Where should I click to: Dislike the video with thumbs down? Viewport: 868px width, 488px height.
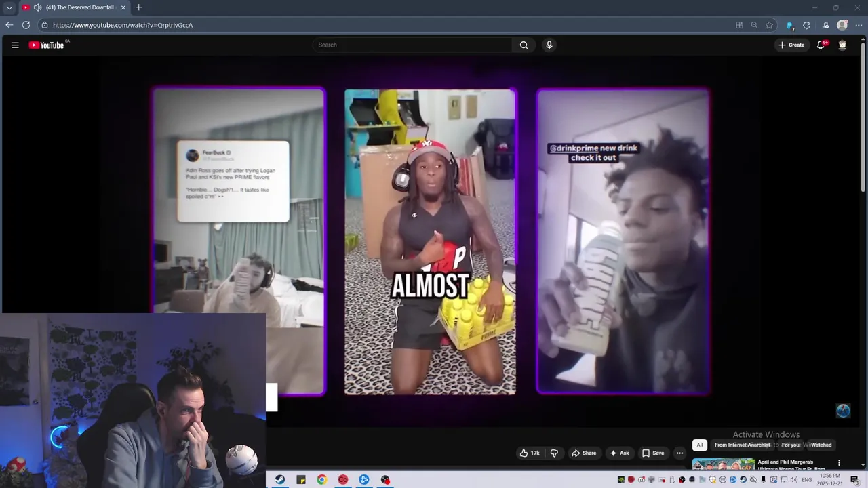click(x=554, y=453)
